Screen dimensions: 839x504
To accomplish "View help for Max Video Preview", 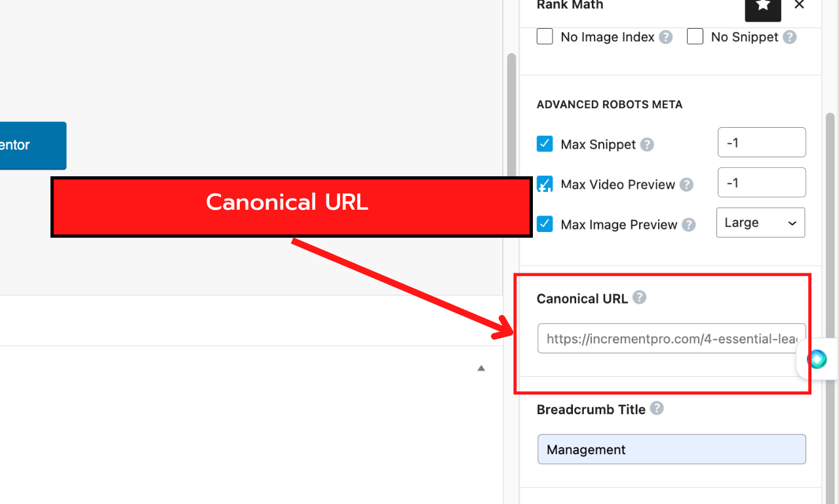I will 686,184.
